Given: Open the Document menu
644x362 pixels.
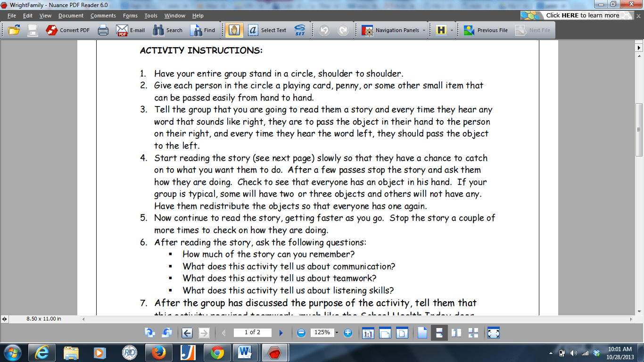Looking at the screenshot, I should coord(71,16).
